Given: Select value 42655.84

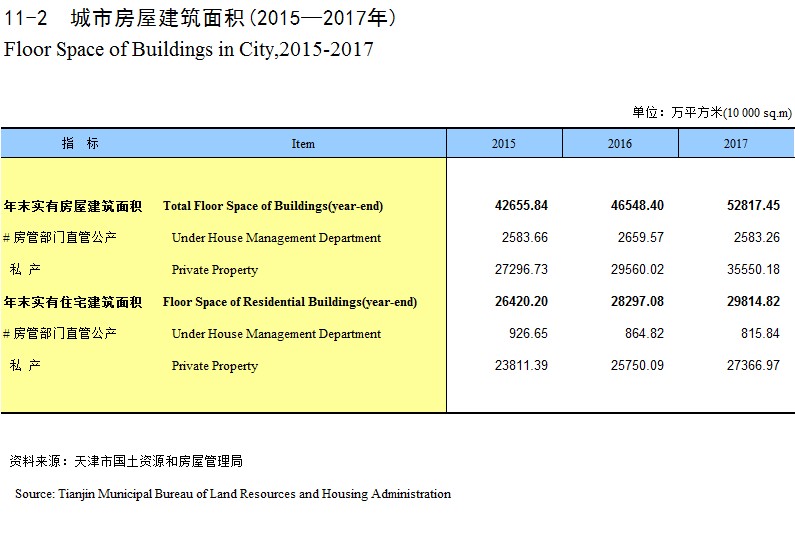Looking at the screenshot, I should pos(521,205).
